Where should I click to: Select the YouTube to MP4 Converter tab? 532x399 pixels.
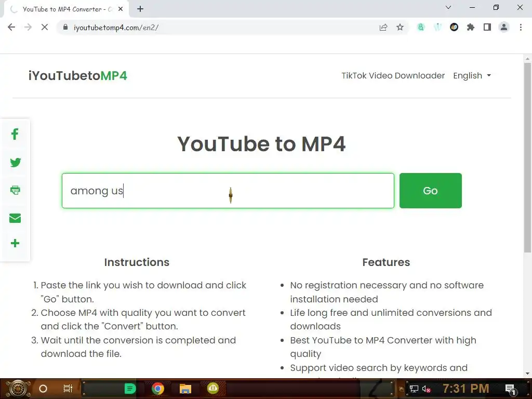pyautogui.click(x=66, y=9)
